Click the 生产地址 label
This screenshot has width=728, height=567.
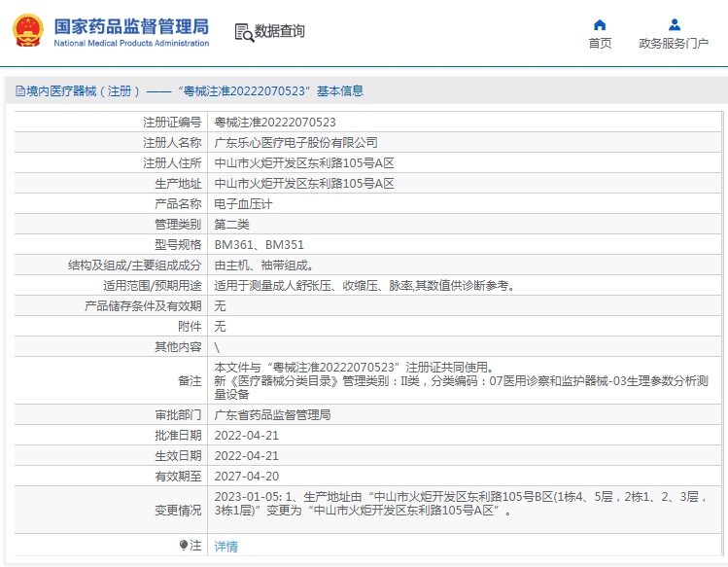click(178, 184)
